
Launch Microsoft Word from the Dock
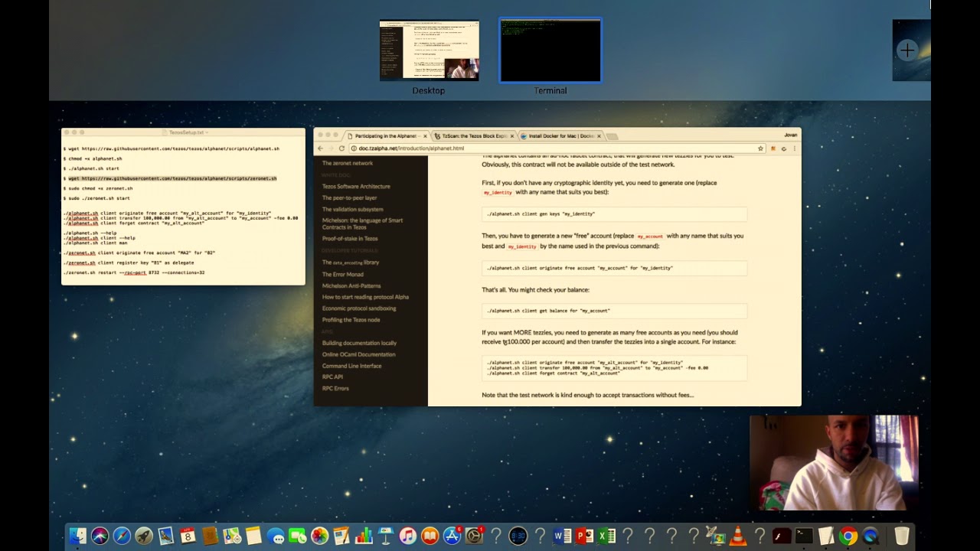[563, 536]
